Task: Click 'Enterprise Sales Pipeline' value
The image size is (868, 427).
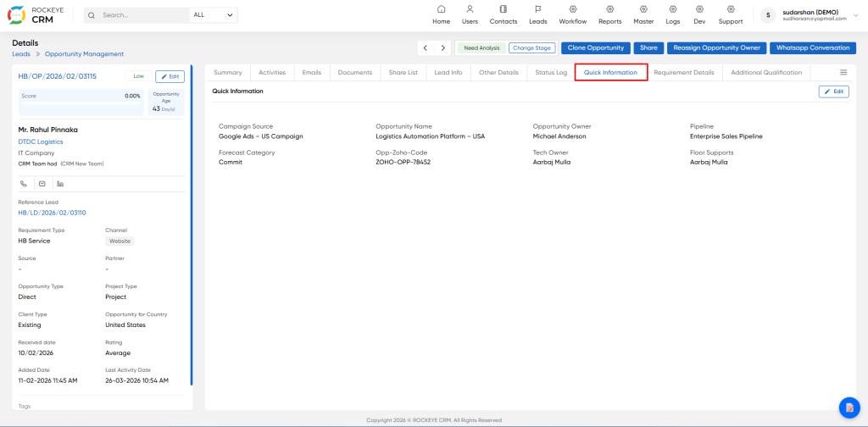Action: [x=726, y=136]
